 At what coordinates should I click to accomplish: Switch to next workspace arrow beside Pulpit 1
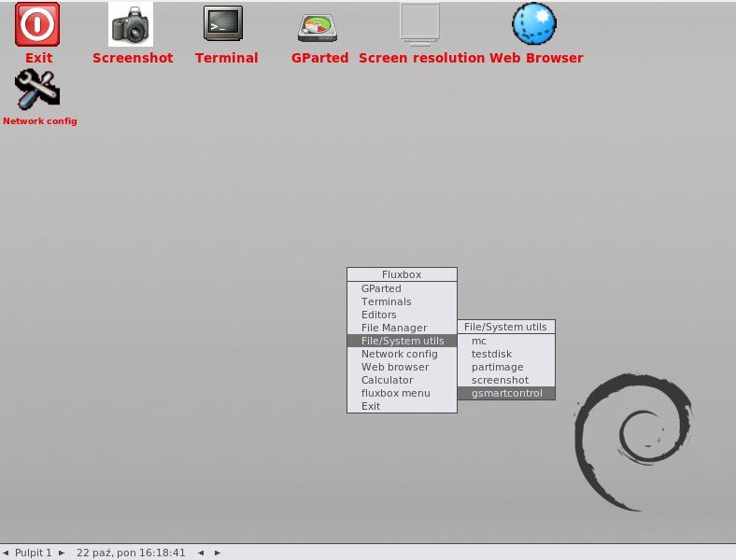pos(62,553)
